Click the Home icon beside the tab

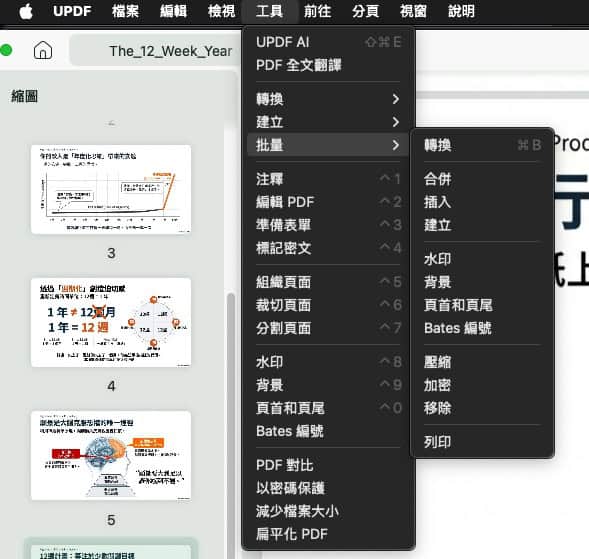pos(43,50)
